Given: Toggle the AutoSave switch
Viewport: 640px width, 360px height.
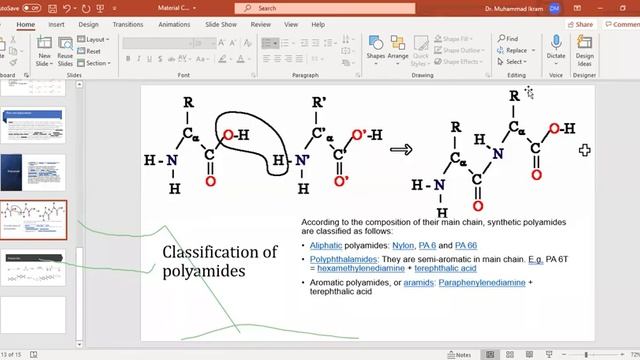Looking at the screenshot, I should point(31,8).
